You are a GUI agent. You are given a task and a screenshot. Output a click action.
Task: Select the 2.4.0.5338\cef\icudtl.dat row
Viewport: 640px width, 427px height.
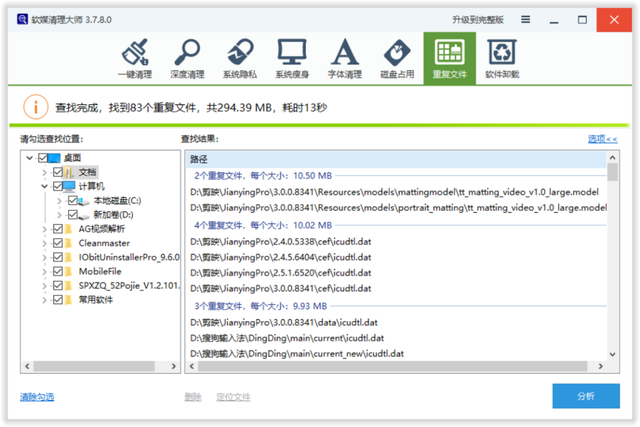click(x=396, y=242)
